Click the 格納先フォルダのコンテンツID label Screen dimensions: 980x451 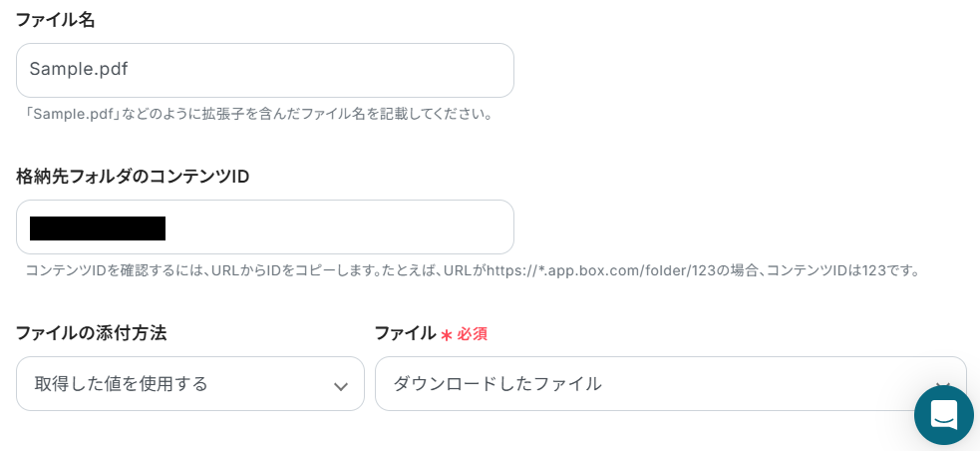(133, 177)
